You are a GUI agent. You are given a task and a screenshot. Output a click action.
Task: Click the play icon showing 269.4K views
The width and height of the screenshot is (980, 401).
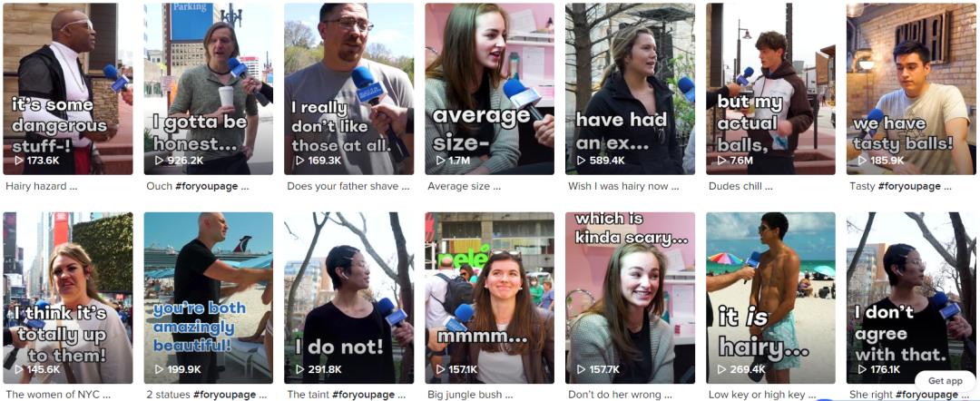722,370
